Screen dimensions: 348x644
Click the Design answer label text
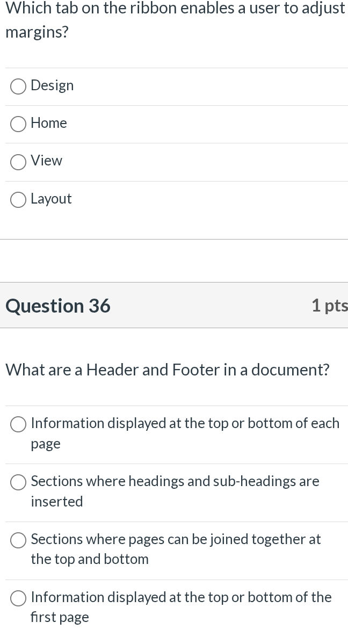52,85
